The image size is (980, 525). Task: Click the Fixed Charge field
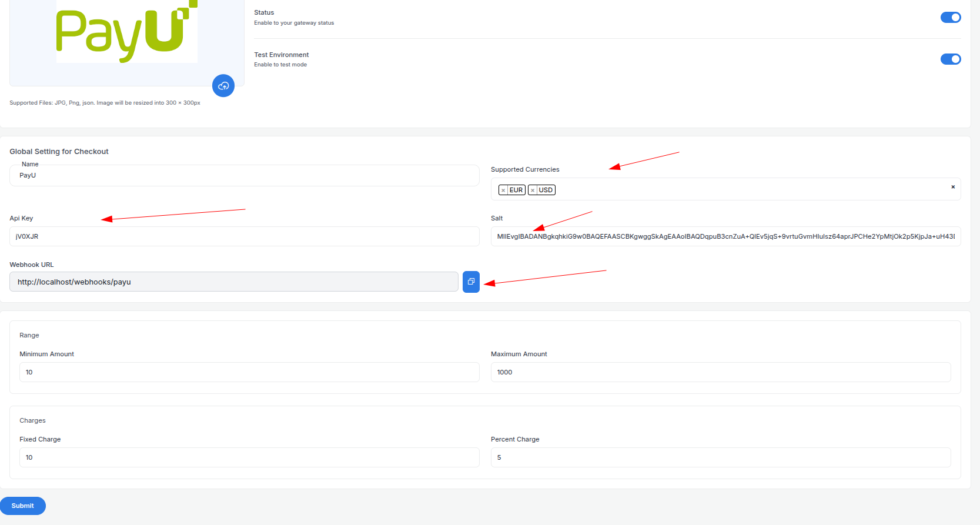point(249,457)
